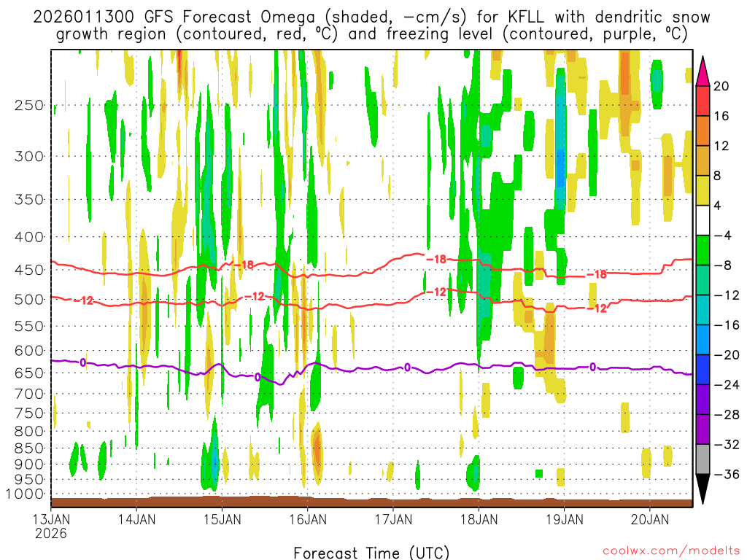Click the colorbar value label 20
The height and width of the screenshot is (560, 747).
coord(721,86)
